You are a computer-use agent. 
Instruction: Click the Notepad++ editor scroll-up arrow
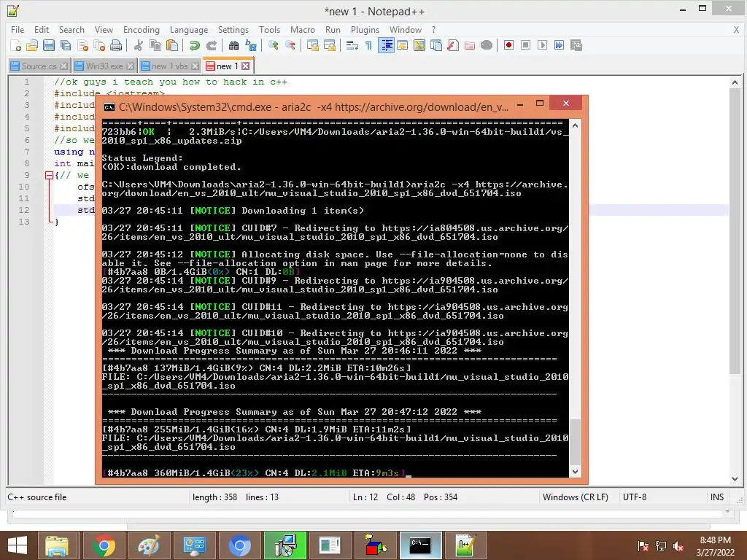pos(735,82)
